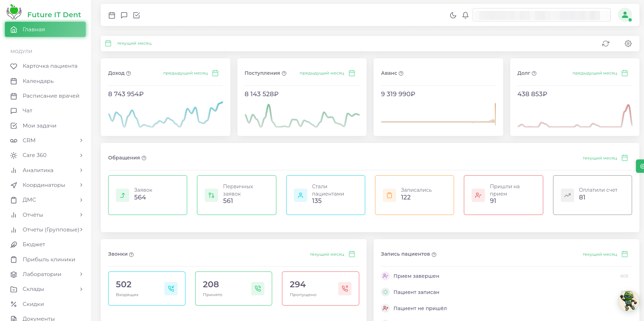Screen dimensions: 644x321
Task: Refresh the dashboard with the refresh icon
Action: point(605,44)
